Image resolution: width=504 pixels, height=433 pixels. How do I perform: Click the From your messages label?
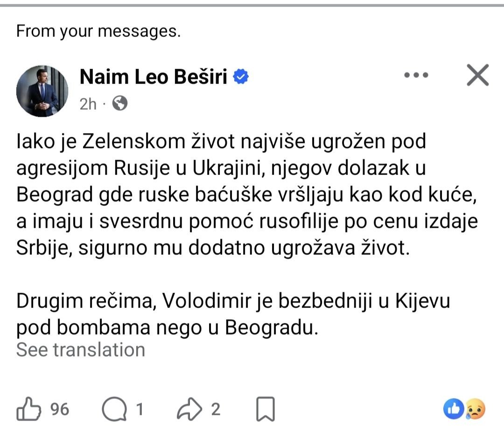tap(98, 32)
